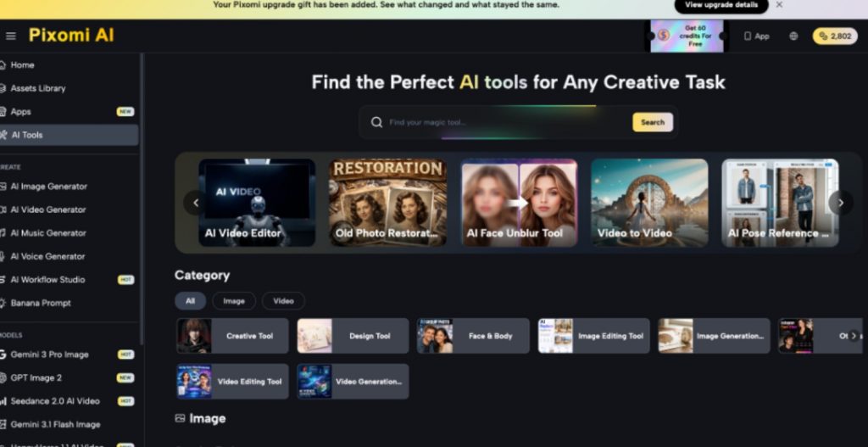Click the Home icon in sidebar
This screenshot has width=868, height=447.
pos(3,64)
